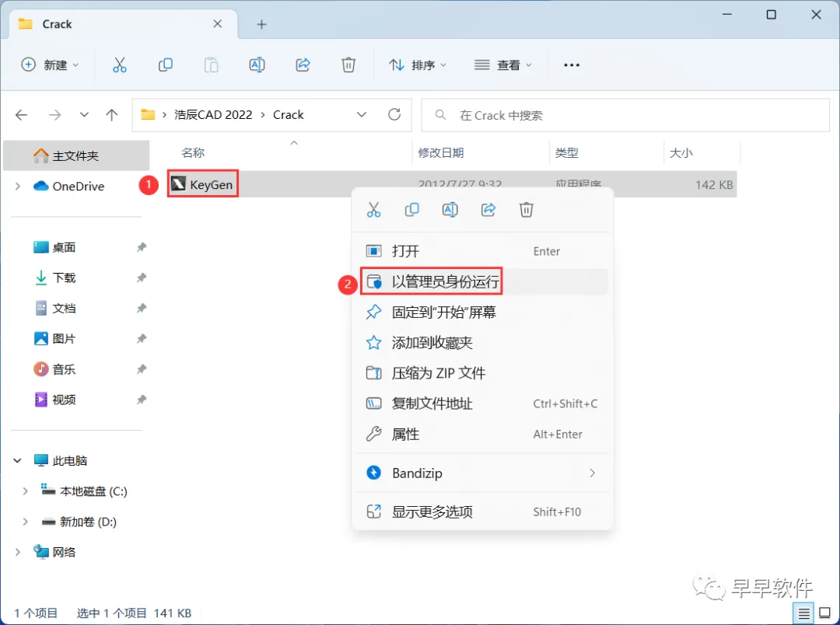Screen dimensions: 840x625
Task: Open the 新建 dropdown
Action: (x=49, y=65)
